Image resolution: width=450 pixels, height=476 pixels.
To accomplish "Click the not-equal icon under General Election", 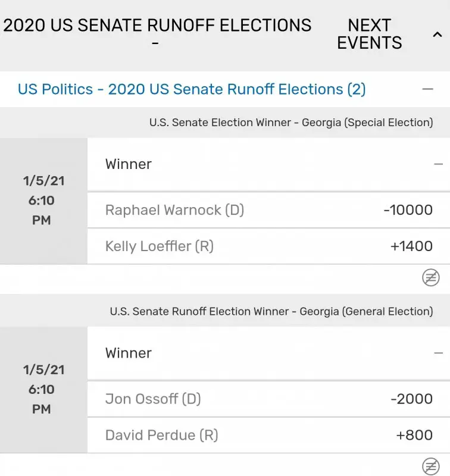I will [x=430, y=466].
